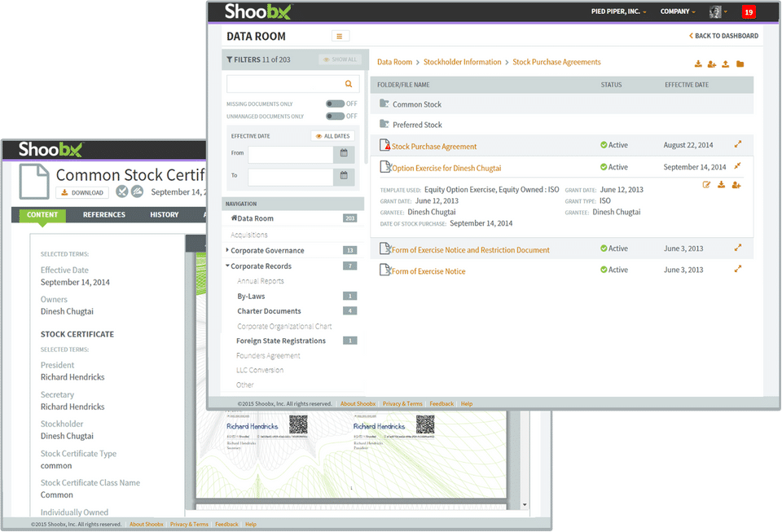Toggle Unmanaged Documents Only switch
The width and height of the screenshot is (782, 532).
click(335, 117)
